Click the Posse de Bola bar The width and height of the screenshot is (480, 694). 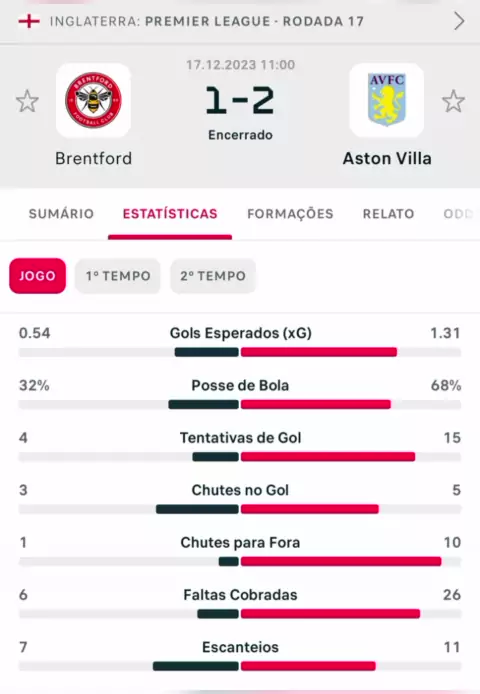click(x=240, y=405)
